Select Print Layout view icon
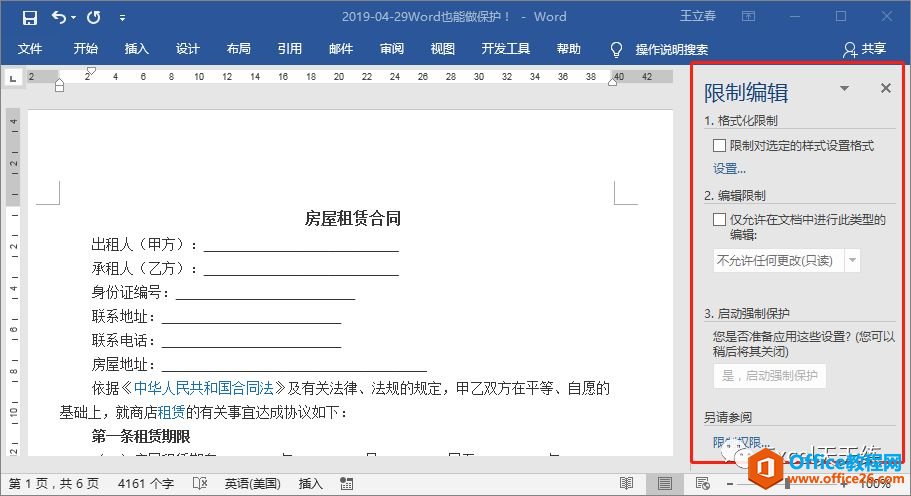The image size is (911, 496). (664, 484)
